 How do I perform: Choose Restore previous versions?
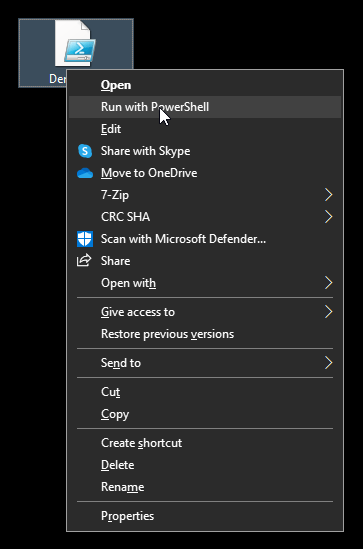pyautogui.click(x=205, y=334)
